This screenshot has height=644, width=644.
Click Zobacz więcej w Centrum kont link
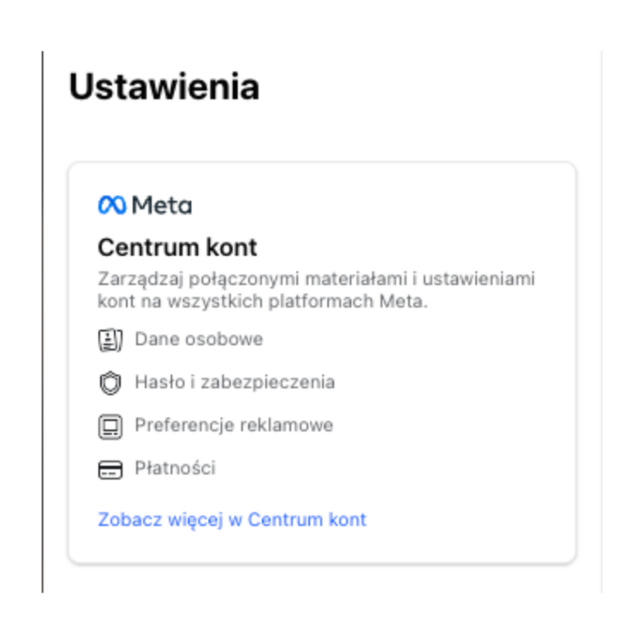232,519
